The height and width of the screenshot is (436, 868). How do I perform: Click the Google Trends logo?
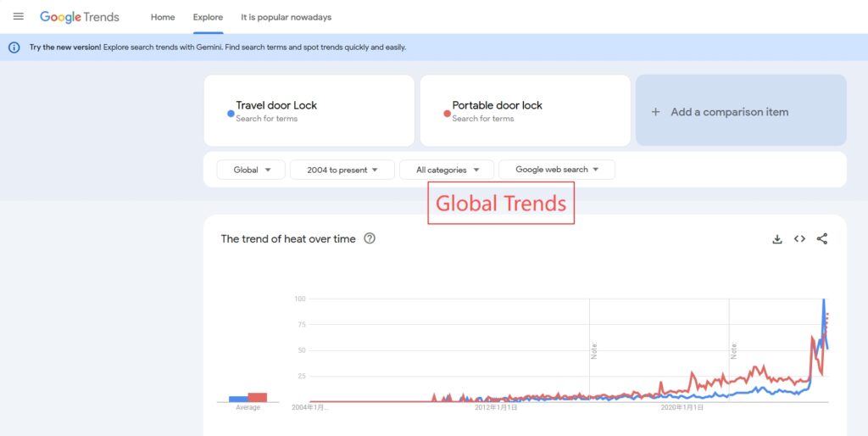[x=80, y=17]
